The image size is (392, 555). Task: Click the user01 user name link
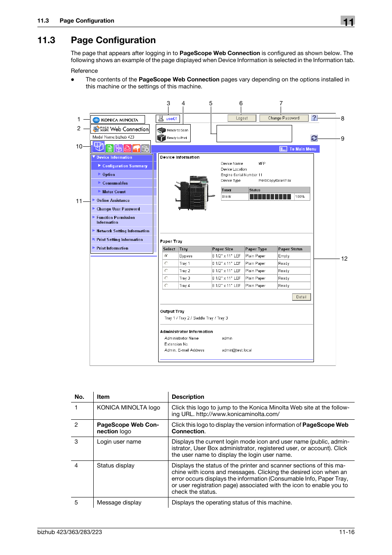[172, 119]
